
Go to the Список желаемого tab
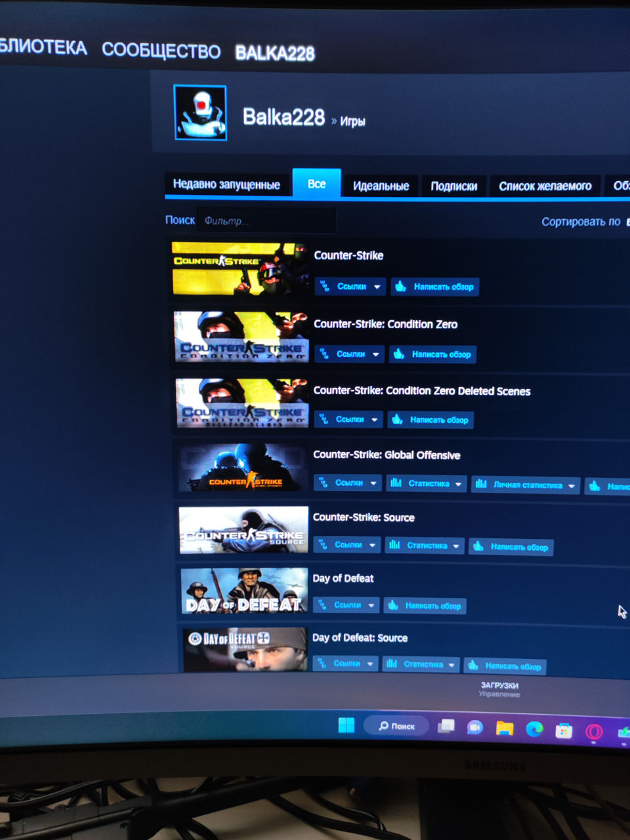tap(545, 186)
